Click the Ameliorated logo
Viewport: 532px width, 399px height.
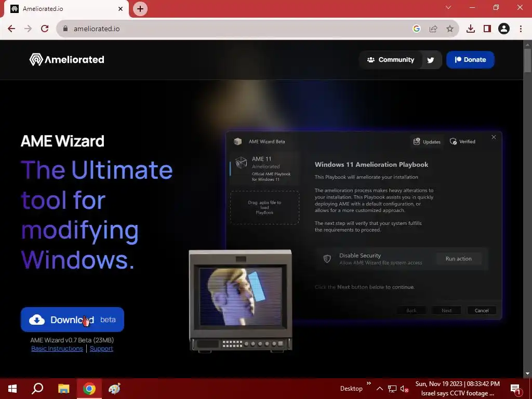pos(67,59)
